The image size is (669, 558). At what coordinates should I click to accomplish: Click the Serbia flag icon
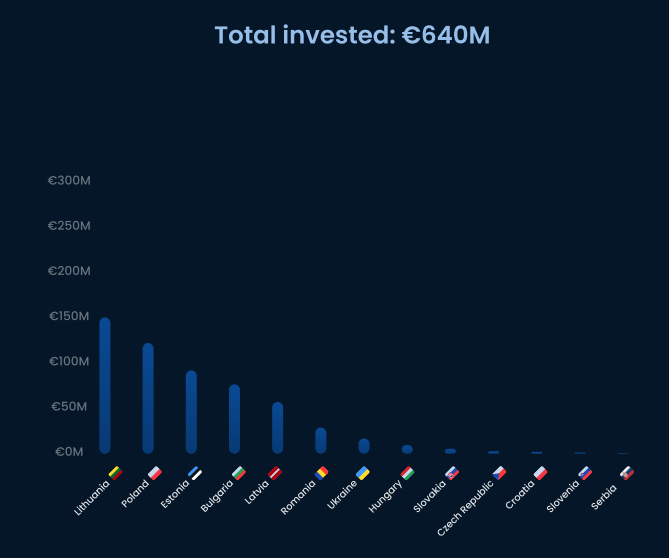click(627, 472)
